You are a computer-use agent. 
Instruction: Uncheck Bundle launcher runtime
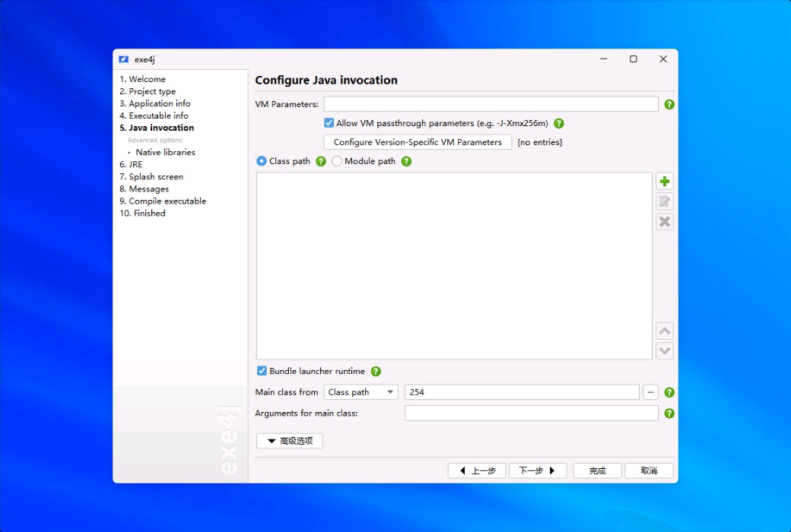click(262, 371)
